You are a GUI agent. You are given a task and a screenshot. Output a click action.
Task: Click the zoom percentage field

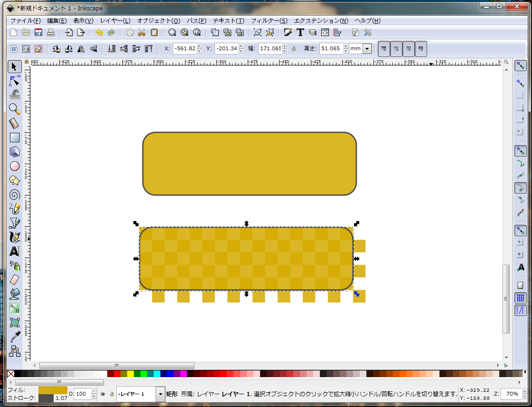pyautogui.click(x=512, y=394)
